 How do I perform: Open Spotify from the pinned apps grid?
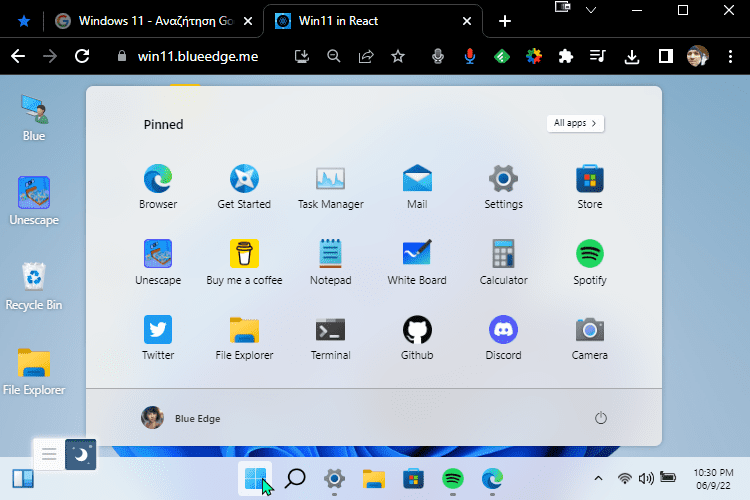[x=590, y=262]
